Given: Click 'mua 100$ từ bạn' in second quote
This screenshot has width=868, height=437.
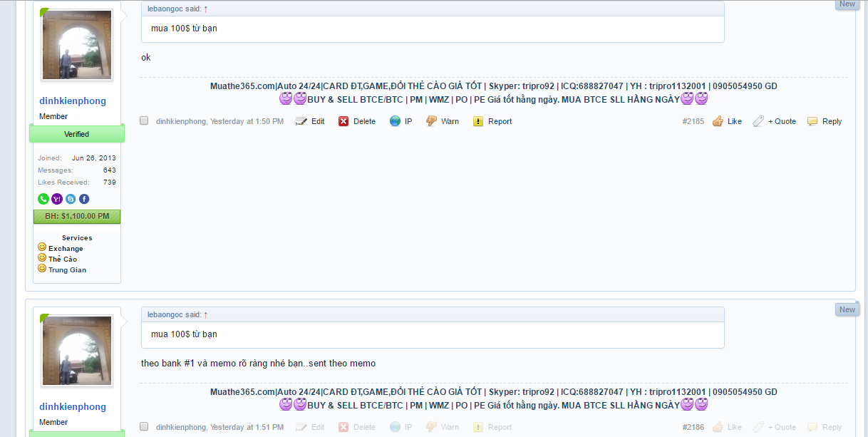Looking at the screenshot, I should pyautogui.click(x=184, y=334).
